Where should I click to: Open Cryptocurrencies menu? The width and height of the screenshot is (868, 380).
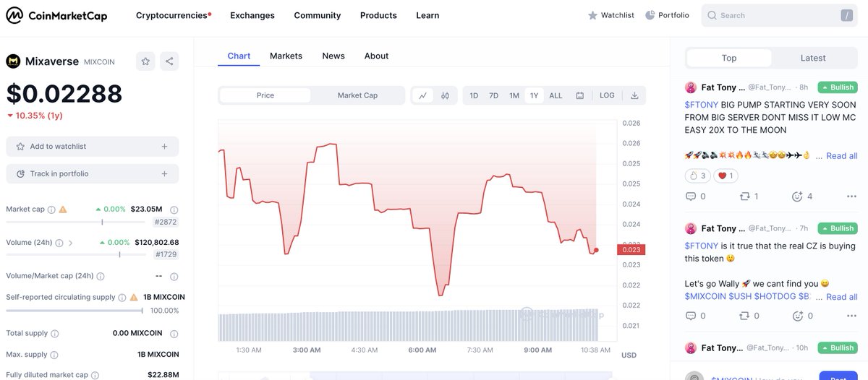click(174, 15)
